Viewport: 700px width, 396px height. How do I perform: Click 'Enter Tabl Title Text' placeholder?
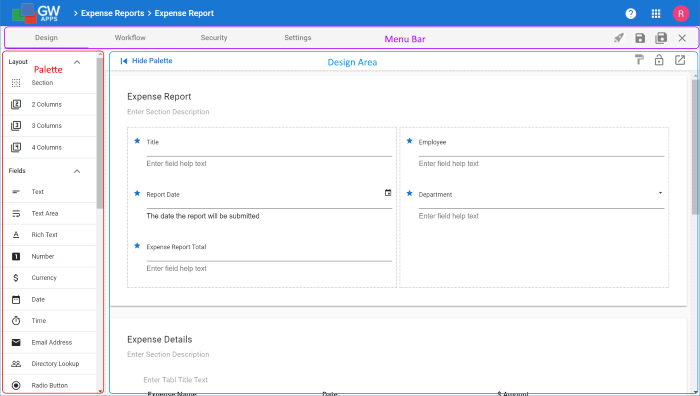click(x=175, y=380)
